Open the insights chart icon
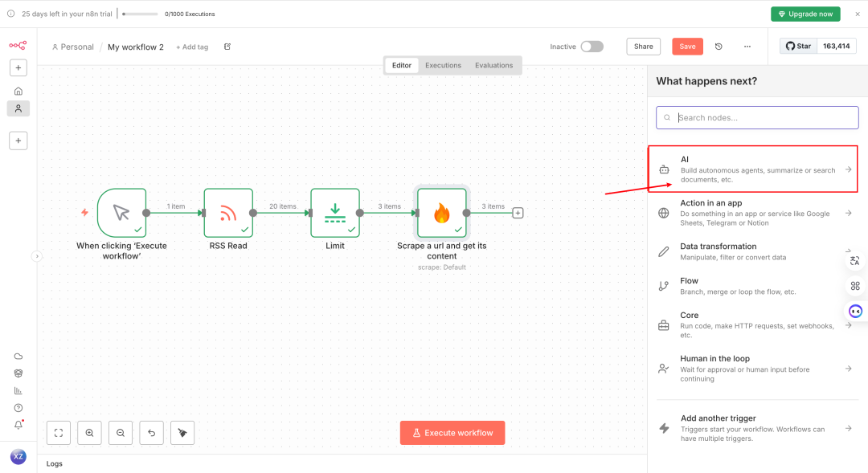Image resolution: width=868 pixels, height=473 pixels. point(18,390)
